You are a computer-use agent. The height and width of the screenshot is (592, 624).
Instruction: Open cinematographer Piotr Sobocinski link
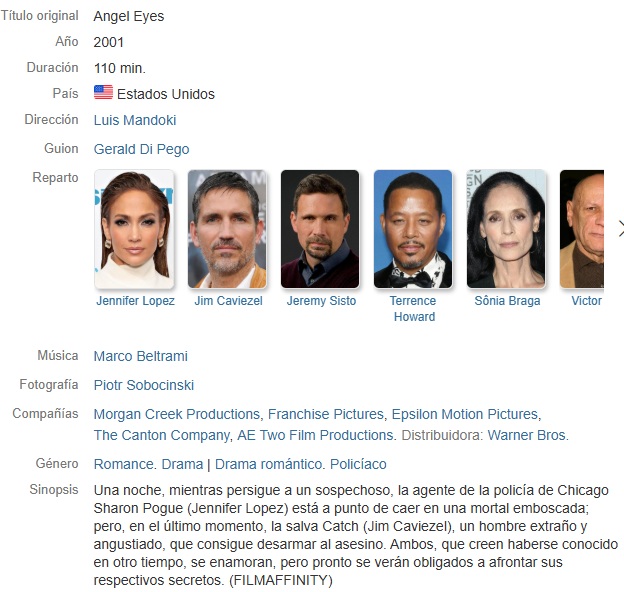144,385
